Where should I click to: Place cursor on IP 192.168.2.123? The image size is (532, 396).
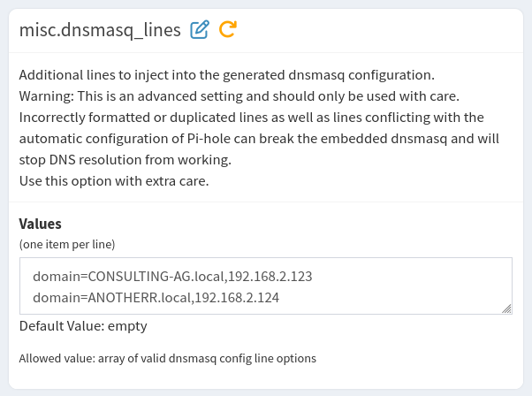269,277
